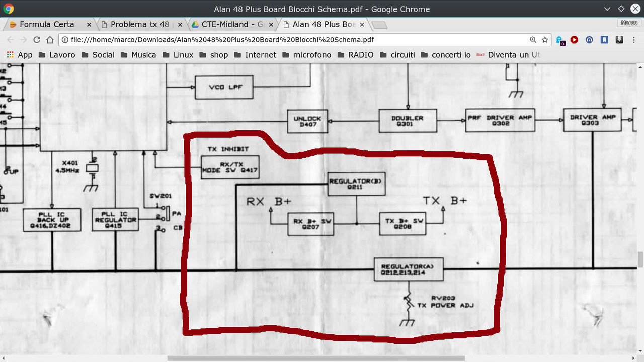The height and width of the screenshot is (362, 644).
Task: Click the "RX B+ SW Q207" block
Action: pos(311,224)
